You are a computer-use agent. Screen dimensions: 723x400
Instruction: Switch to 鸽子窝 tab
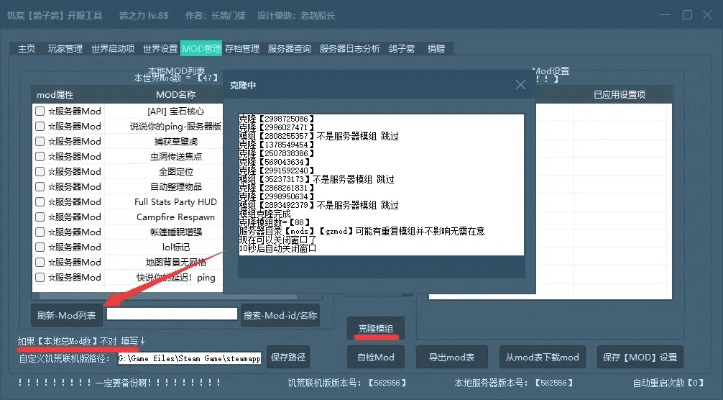[x=402, y=48]
